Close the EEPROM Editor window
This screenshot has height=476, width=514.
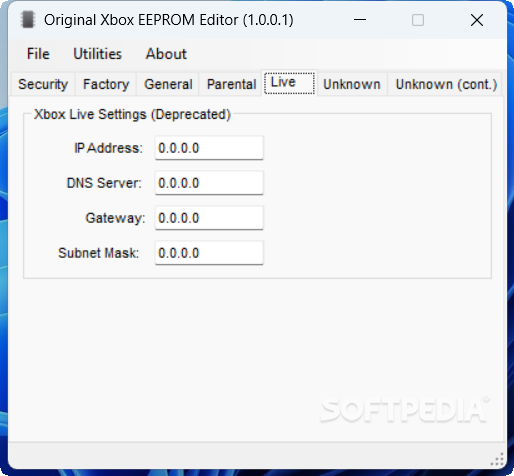[x=477, y=20]
